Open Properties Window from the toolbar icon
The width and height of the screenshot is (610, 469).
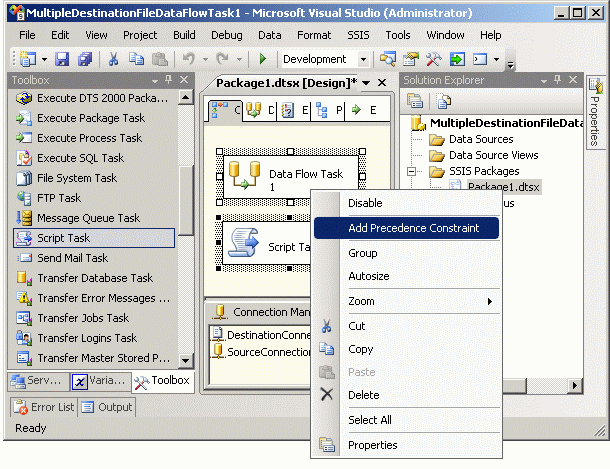coord(410,59)
